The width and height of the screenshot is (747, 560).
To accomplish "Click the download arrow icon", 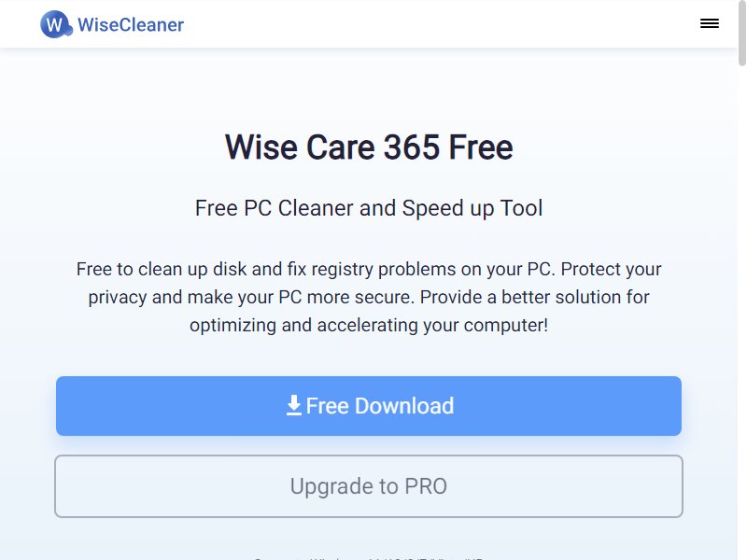I will click(x=294, y=405).
